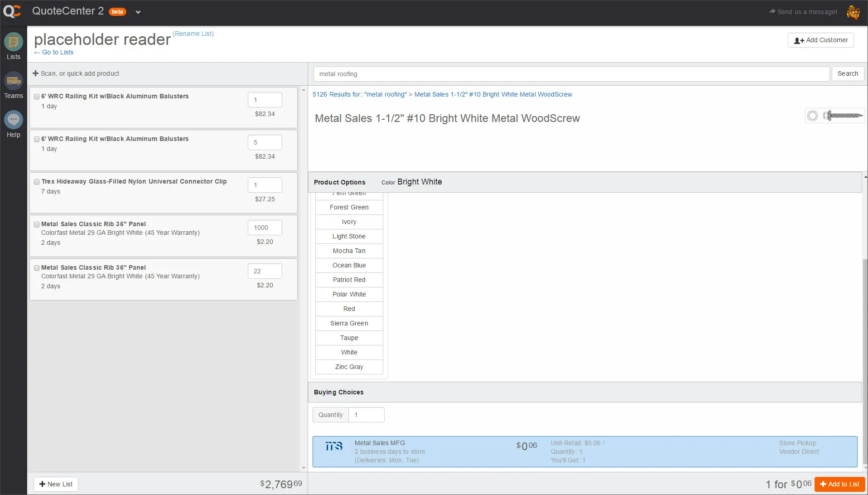Click the Metal Sales MFG vendor logo
Screen dimensions: 868x495
tap(334, 446)
